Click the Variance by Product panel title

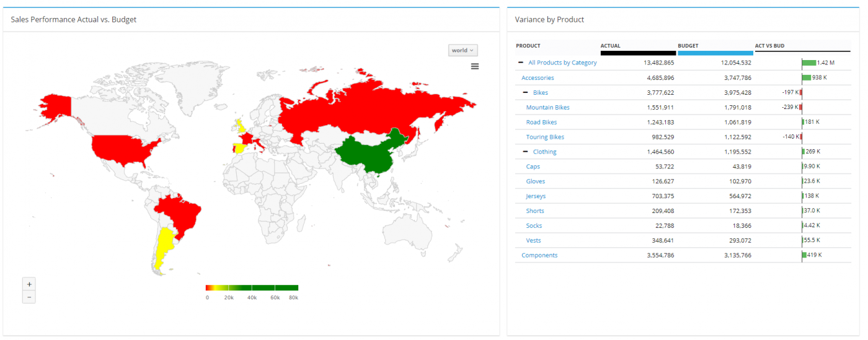(x=549, y=20)
